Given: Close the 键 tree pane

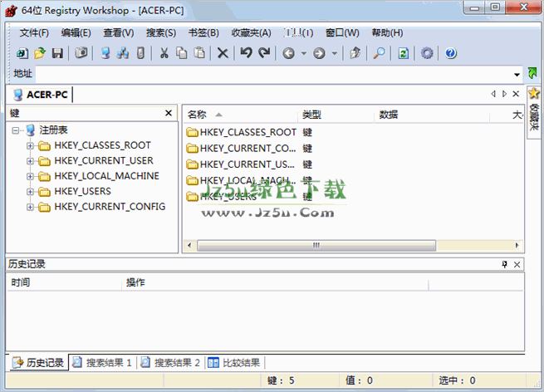Looking at the screenshot, I should click(x=169, y=113).
